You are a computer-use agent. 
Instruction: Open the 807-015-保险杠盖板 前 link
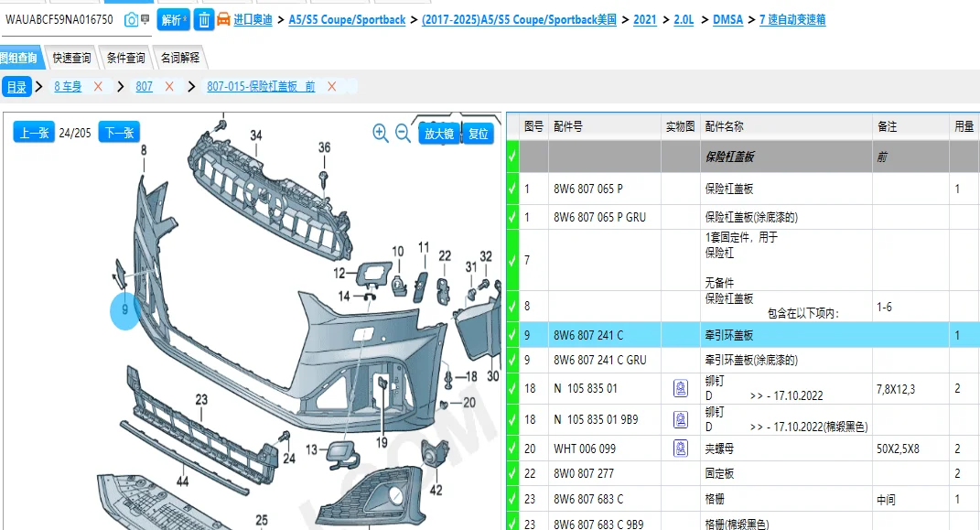[262, 86]
